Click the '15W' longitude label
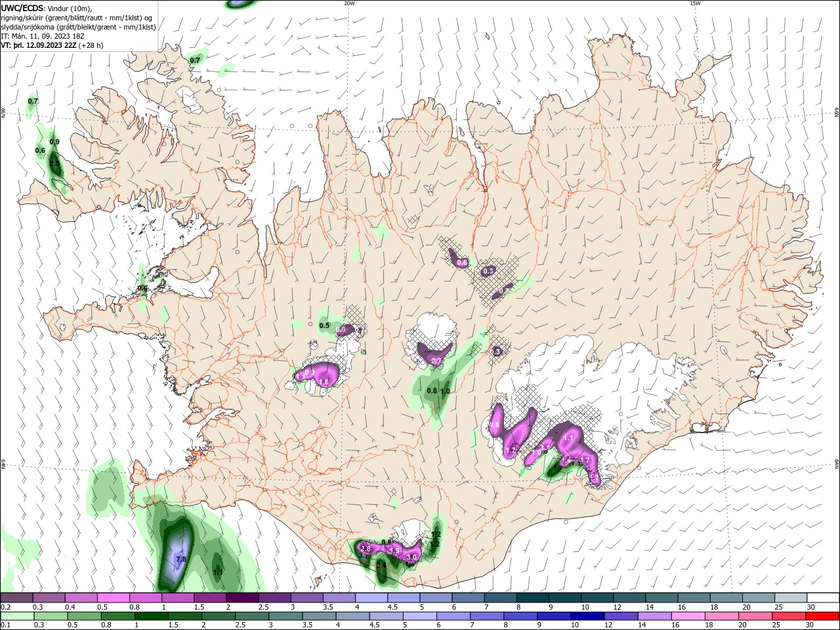Screen dimensions: 840x630 [695, 3]
